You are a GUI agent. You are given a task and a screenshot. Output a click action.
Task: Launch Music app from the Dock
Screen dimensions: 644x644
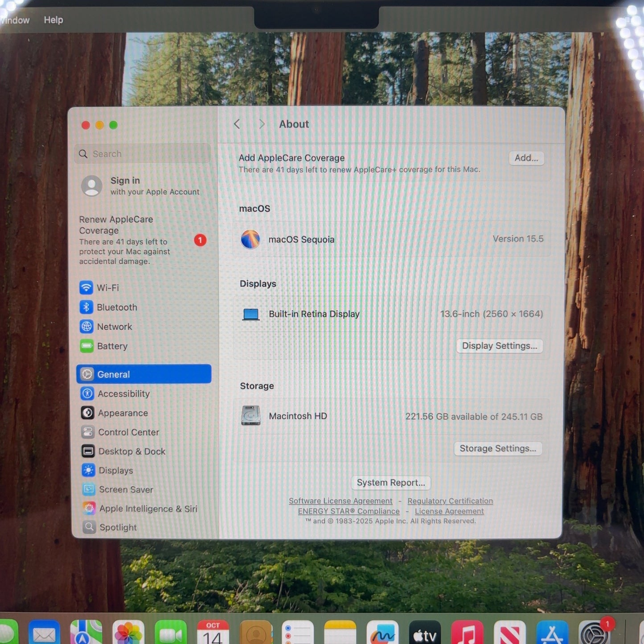pyautogui.click(x=467, y=633)
